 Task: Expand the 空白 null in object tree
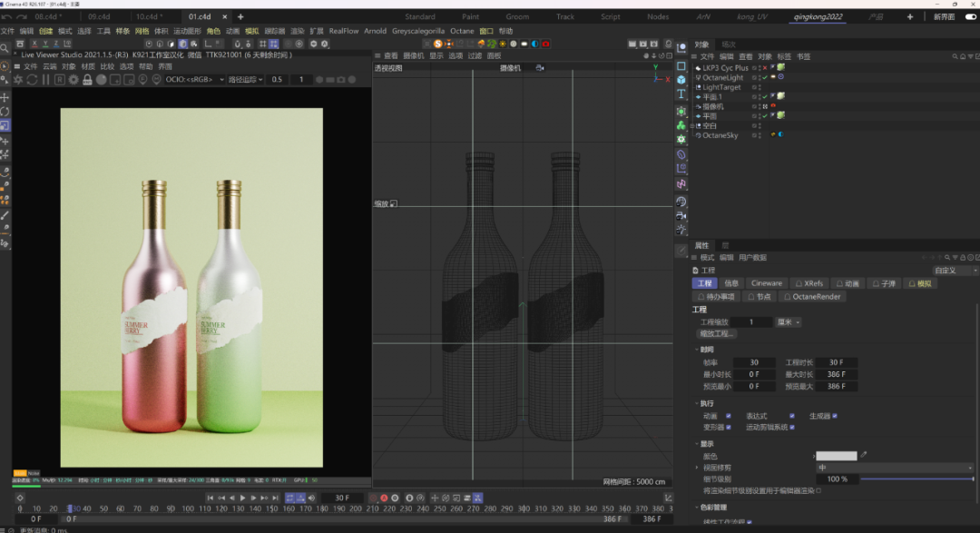pyautogui.click(x=692, y=125)
